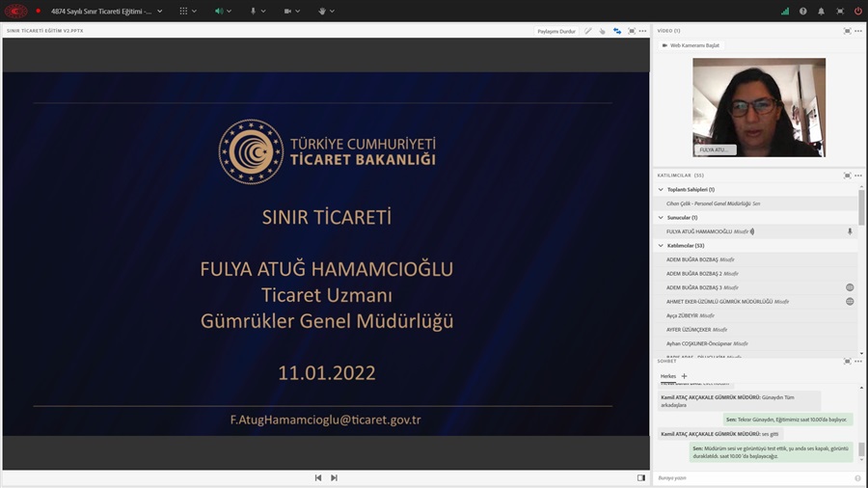Screen dimensions: 868x488
Task: Open the meeting title dropdown menu
Action: [x=159, y=11]
